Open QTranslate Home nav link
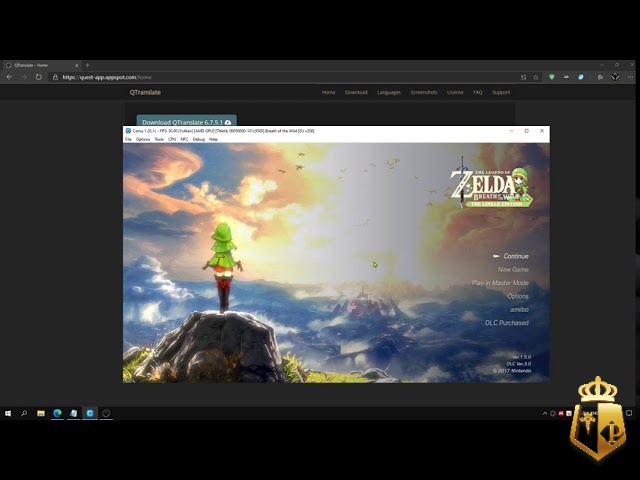 point(329,92)
